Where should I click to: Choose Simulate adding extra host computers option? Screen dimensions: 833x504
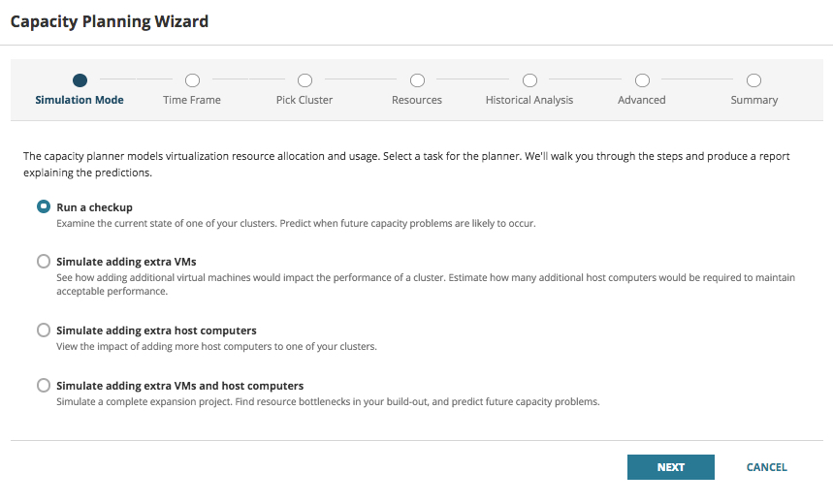coord(44,330)
